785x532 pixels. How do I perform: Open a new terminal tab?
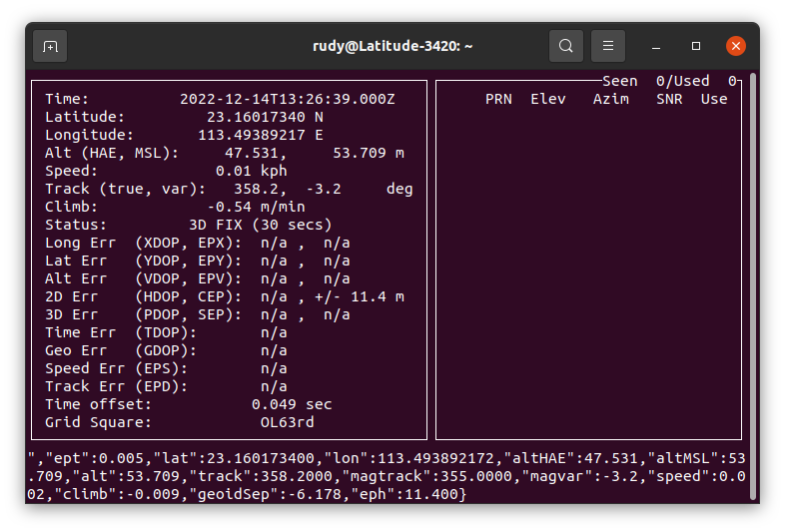click(50, 46)
